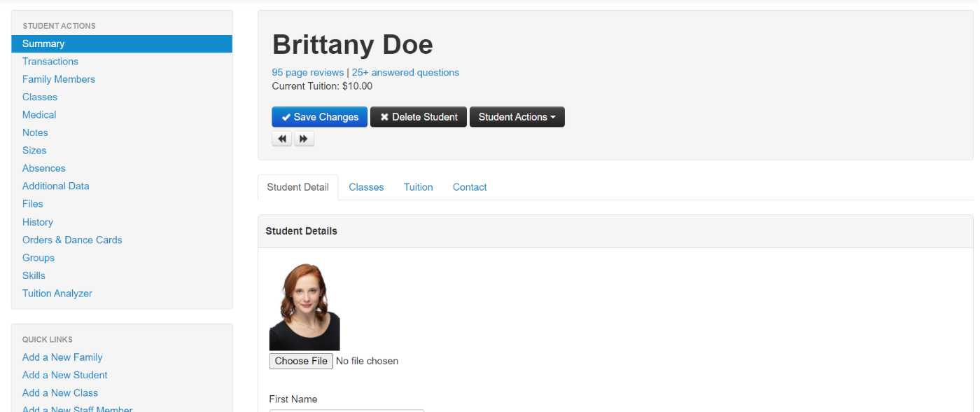
Task: Open Medical in the sidebar
Action: (39, 115)
